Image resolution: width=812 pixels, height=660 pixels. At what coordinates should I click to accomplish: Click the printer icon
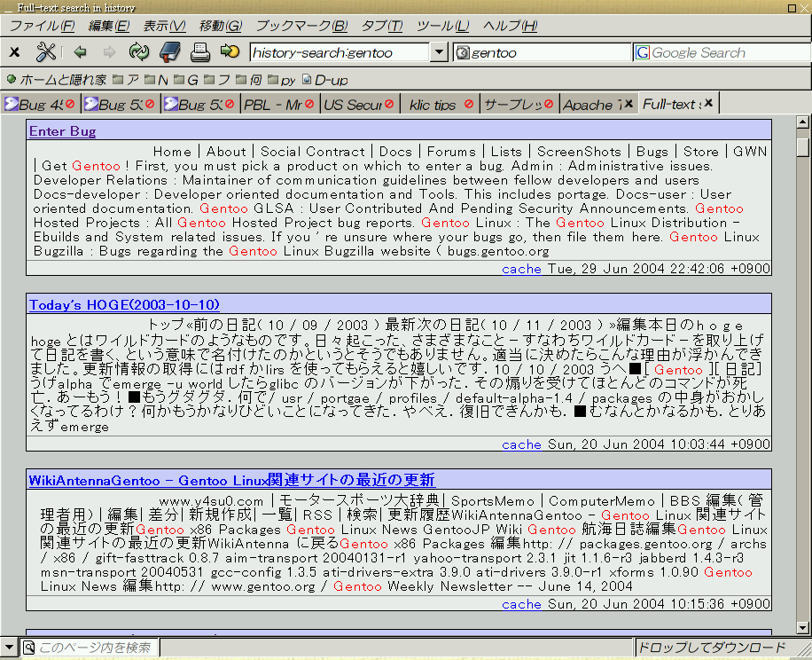pyautogui.click(x=199, y=51)
